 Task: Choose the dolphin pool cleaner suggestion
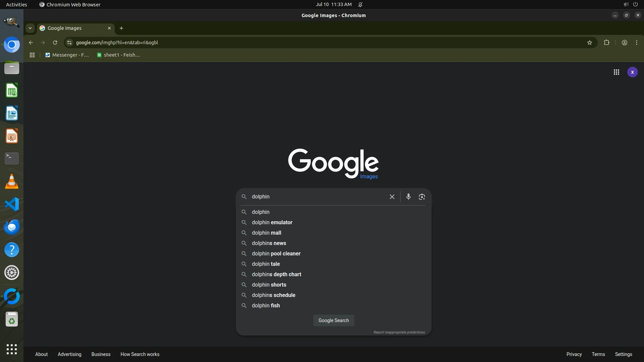pyautogui.click(x=276, y=253)
